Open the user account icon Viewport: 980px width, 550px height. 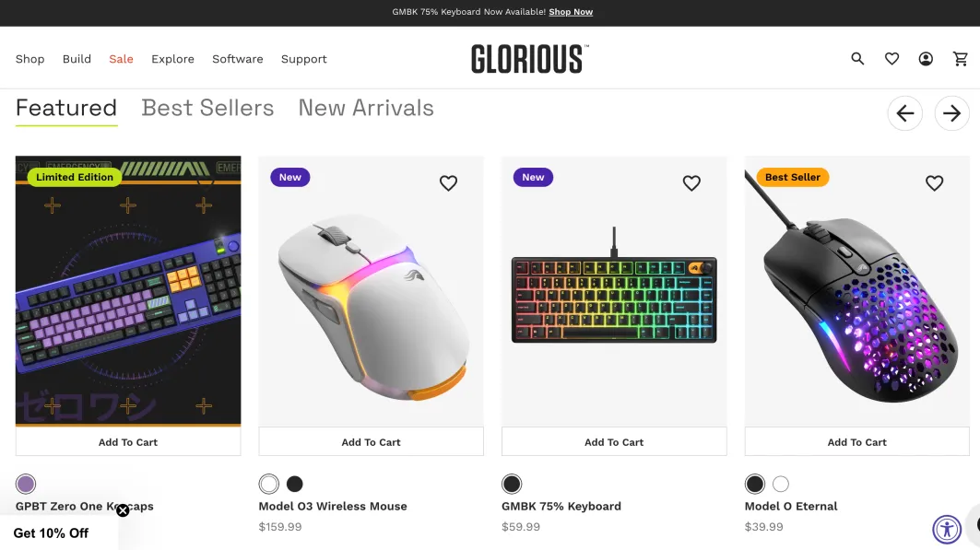pos(926,59)
